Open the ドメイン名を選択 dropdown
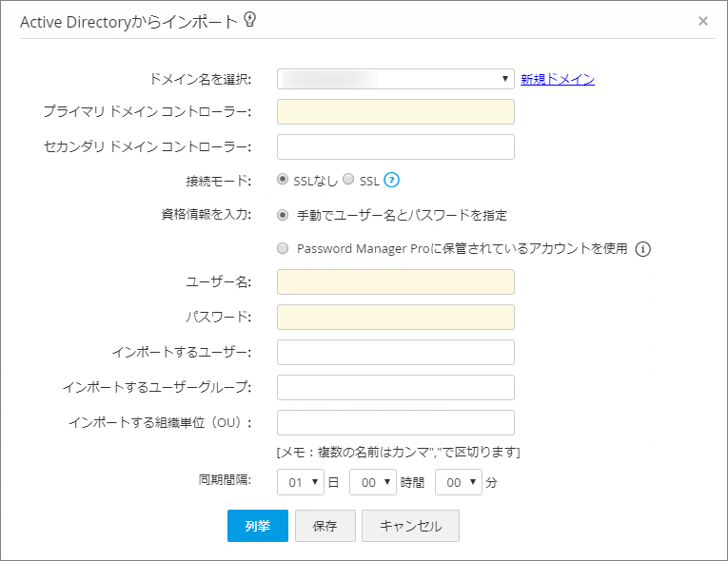This screenshot has width=728, height=561. [396, 79]
